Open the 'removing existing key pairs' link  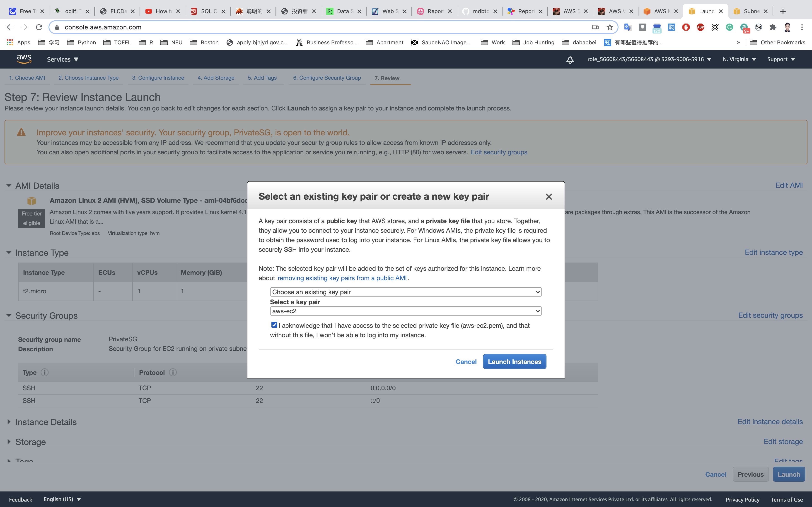coord(342,278)
